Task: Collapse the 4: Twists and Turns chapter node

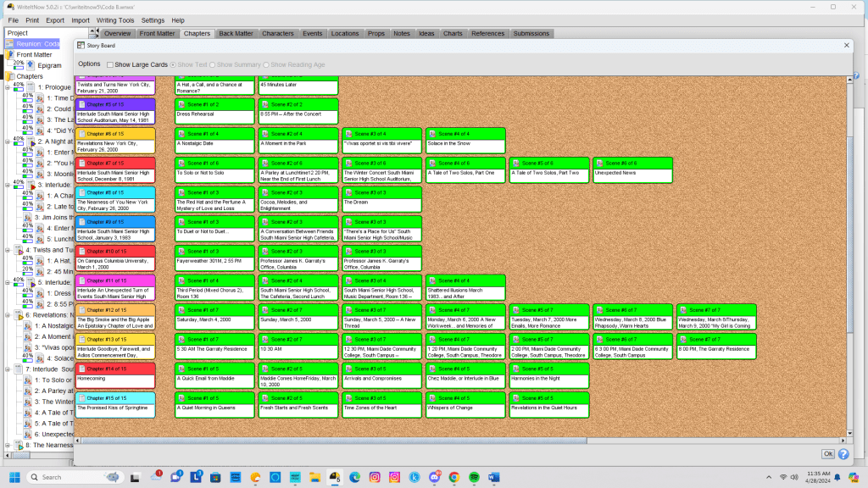Action: [7, 250]
